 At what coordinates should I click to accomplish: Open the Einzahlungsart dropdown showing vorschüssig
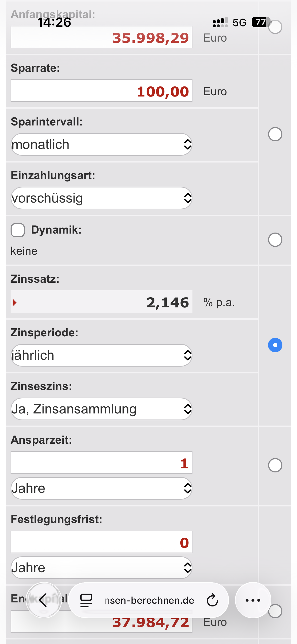(102, 198)
